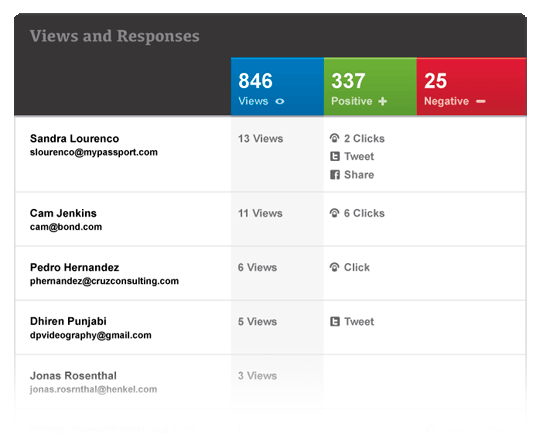Click the click icon beside 6 Clicks
Viewport: 540px width, 438px height.
pos(334,213)
